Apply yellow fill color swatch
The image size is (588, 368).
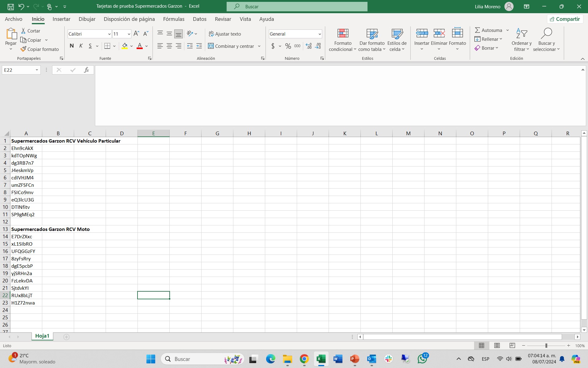(x=125, y=46)
